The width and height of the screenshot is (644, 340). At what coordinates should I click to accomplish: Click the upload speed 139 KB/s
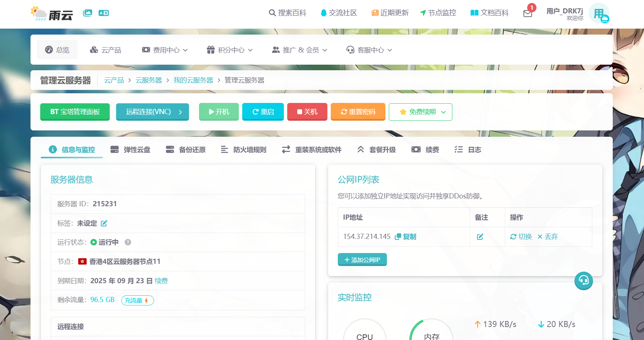click(496, 324)
